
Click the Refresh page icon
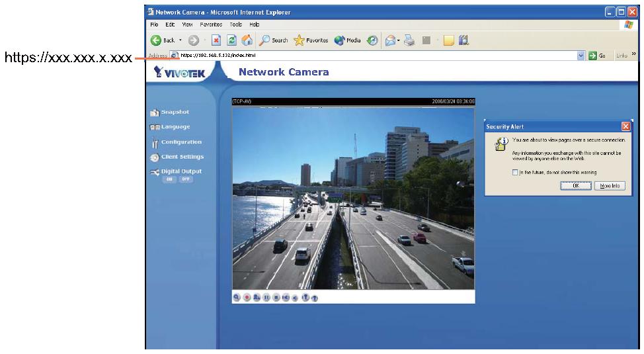[x=231, y=40]
